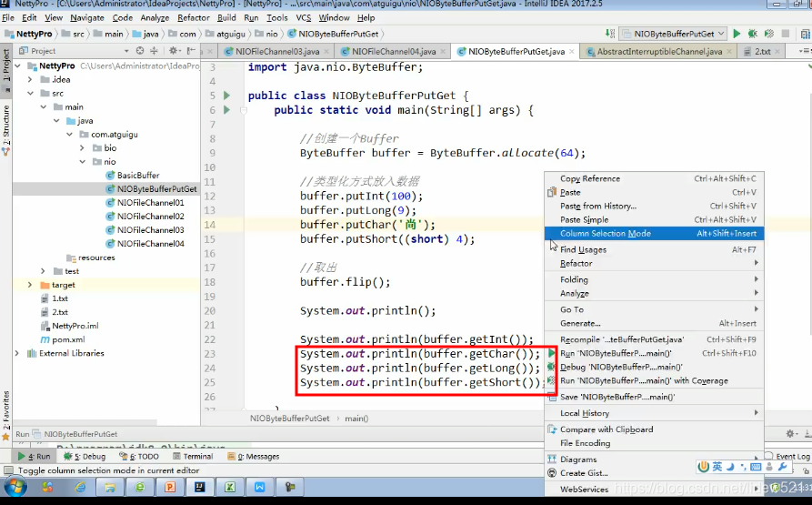The image size is (812, 505).
Task: Open the Terminal tool window
Action: coord(193,456)
